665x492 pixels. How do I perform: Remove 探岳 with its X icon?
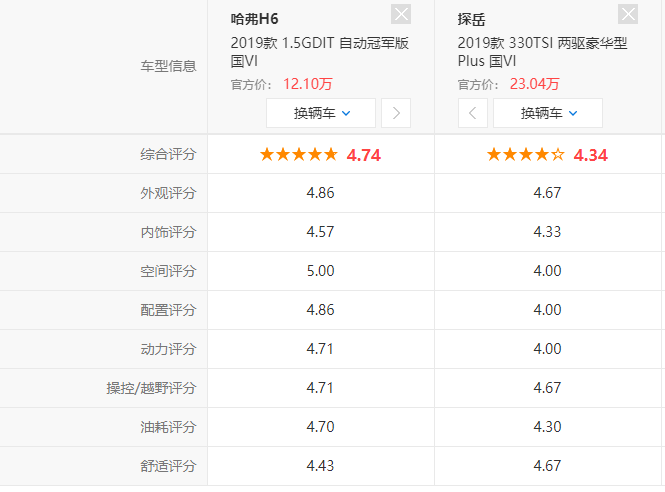[627, 14]
